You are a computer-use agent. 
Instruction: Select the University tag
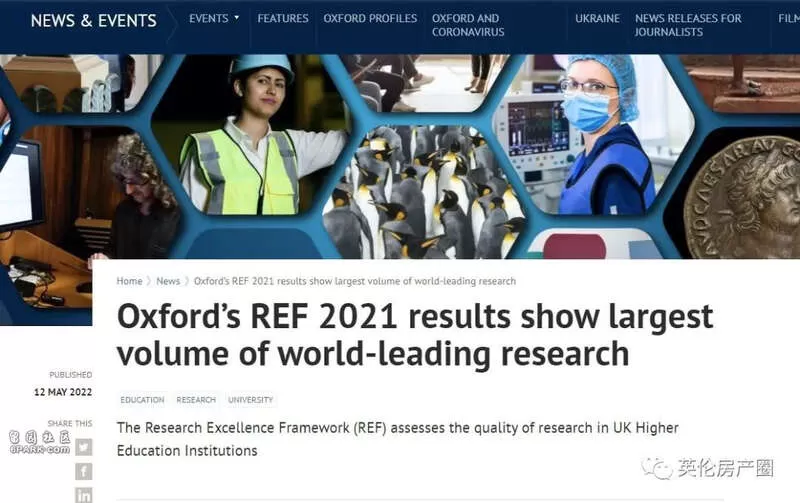click(250, 399)
